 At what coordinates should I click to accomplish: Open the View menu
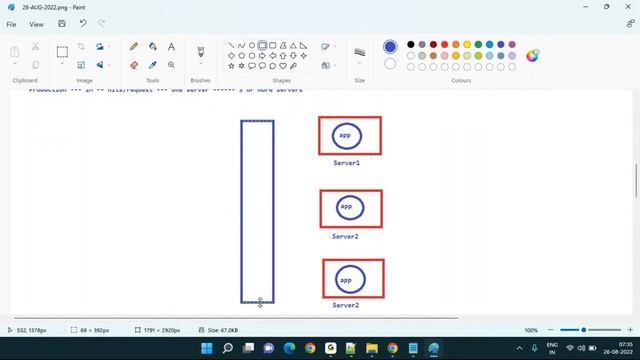coord(36,24)
